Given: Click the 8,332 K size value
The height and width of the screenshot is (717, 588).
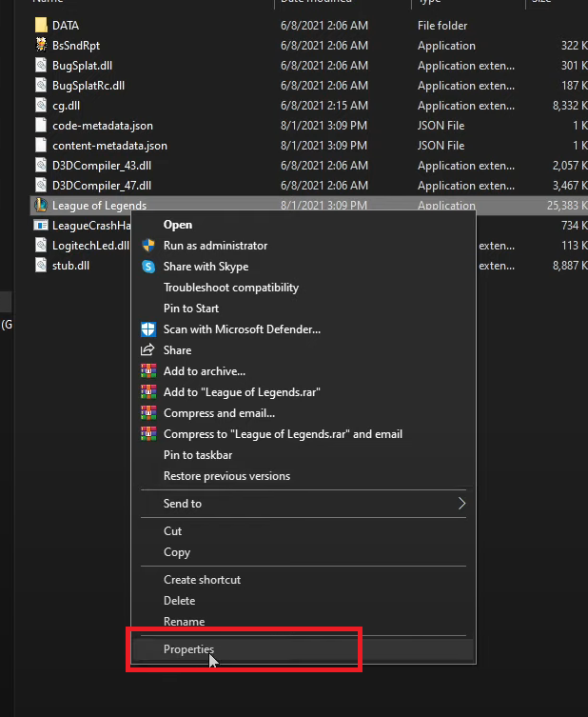Looking at the screenshot, I should 570,106.
